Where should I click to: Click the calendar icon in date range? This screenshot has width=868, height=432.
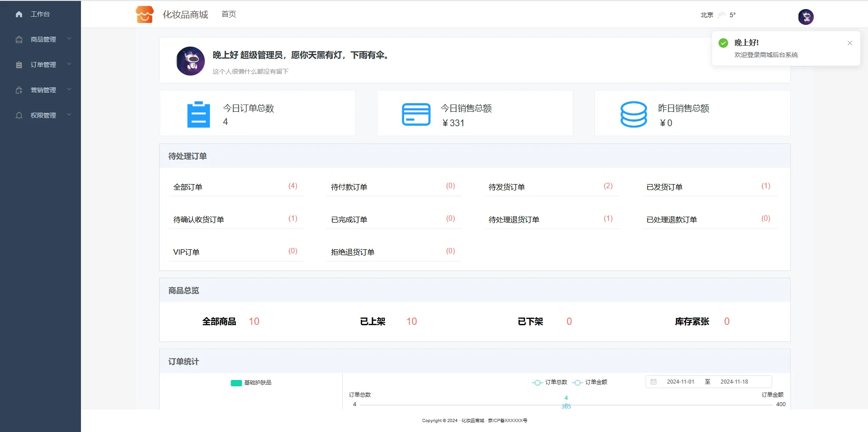pyautogui.click(x=653, y=382)
